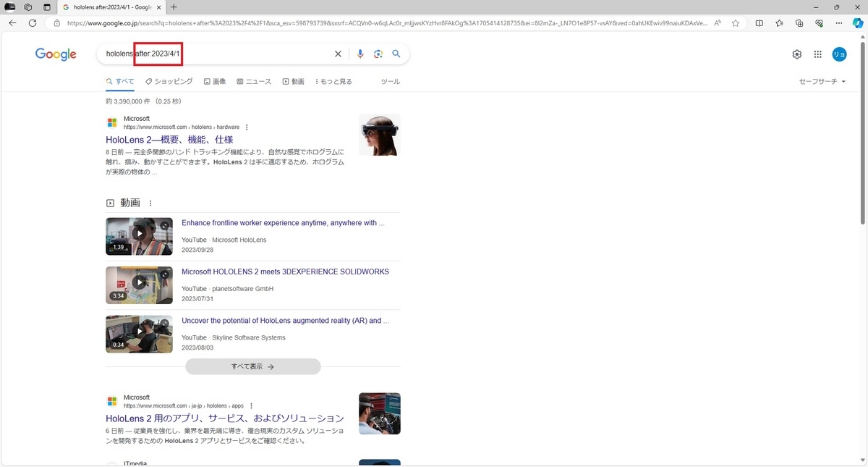
Task: Switch to ショッピング tab
Action: (x=169, y=82)
